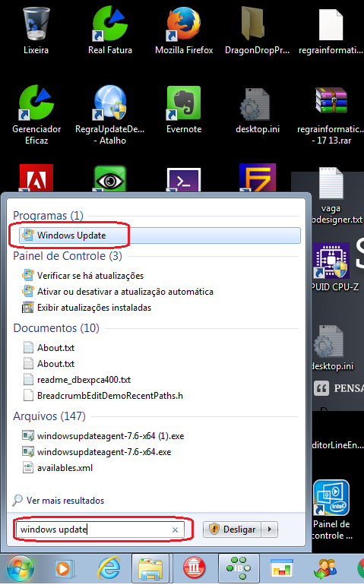Click the Windows Start orb button
This screenshot has width=364, height=588.
tap(21, 569)
